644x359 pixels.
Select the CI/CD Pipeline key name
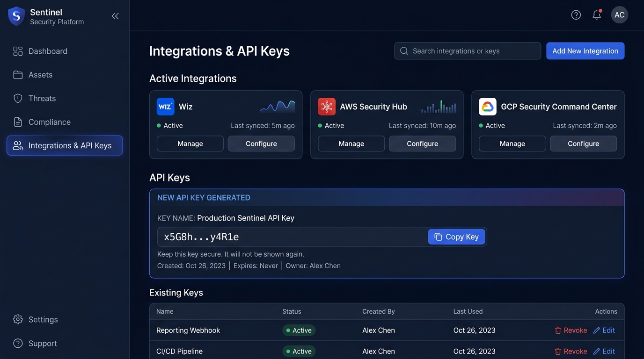[x=179, y=351]
